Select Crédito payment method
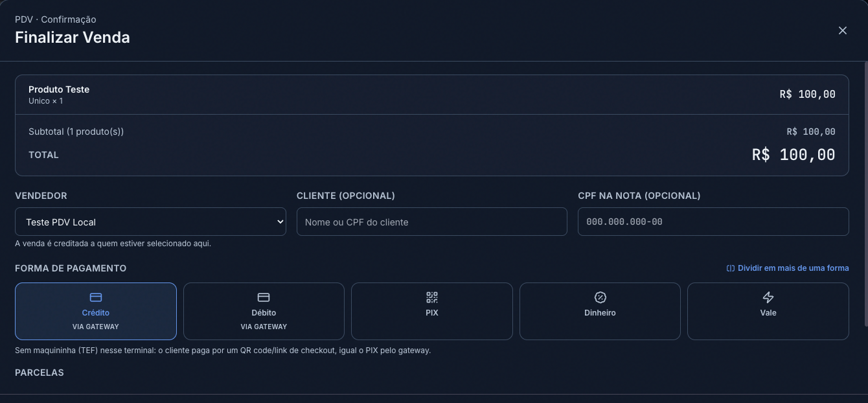The image size is (868, 403). 96,311
